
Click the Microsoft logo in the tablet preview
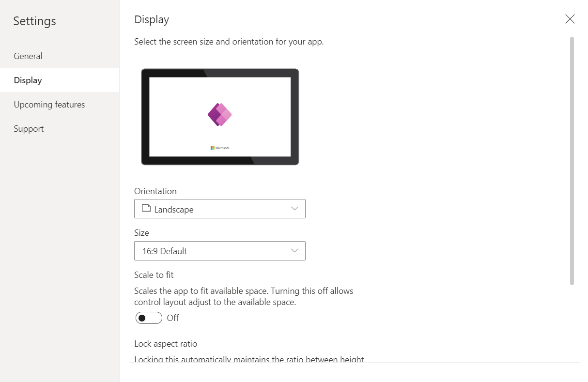219,148
